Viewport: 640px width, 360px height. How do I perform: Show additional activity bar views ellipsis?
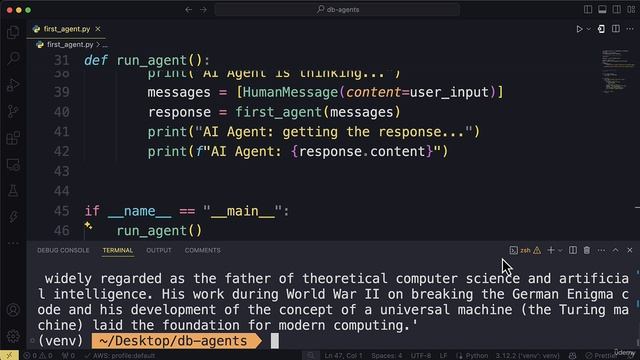[13, 243]
